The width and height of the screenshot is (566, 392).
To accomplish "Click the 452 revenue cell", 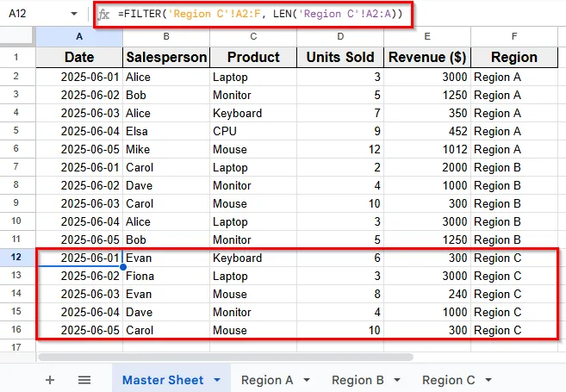I will pyautogui.click(x=427, y=131).
